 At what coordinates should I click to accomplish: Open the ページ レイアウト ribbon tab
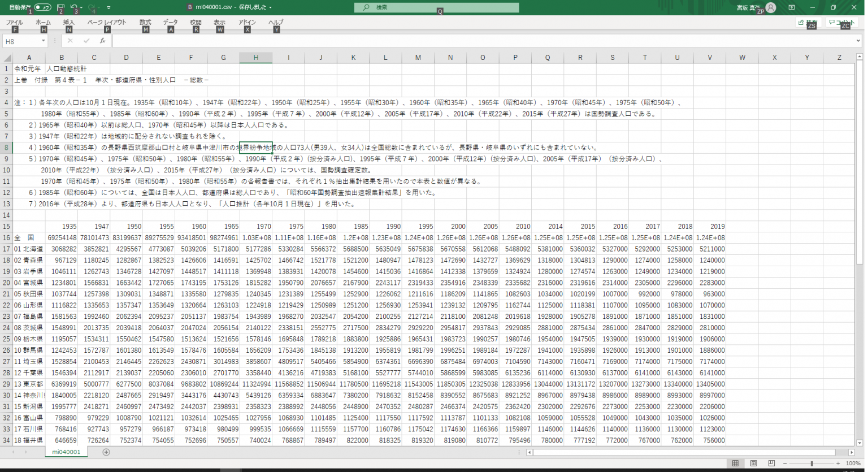pyautogui.click(x=107, y=22)
